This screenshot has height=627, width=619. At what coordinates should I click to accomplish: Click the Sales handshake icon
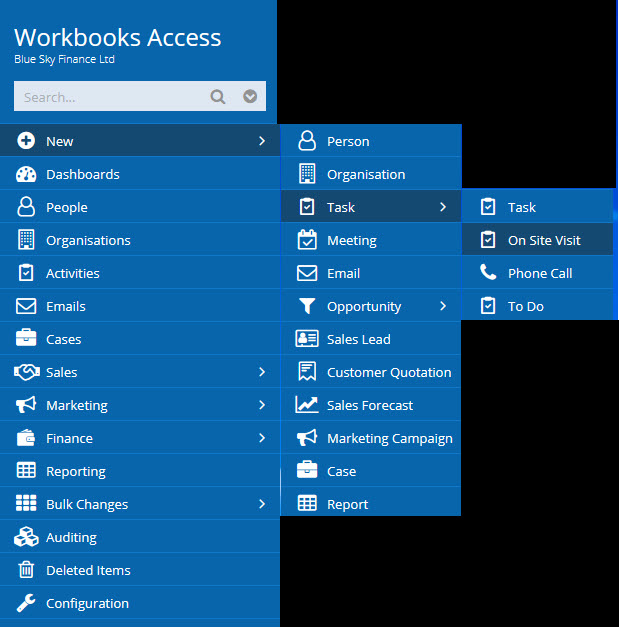[x=26, y=372]
